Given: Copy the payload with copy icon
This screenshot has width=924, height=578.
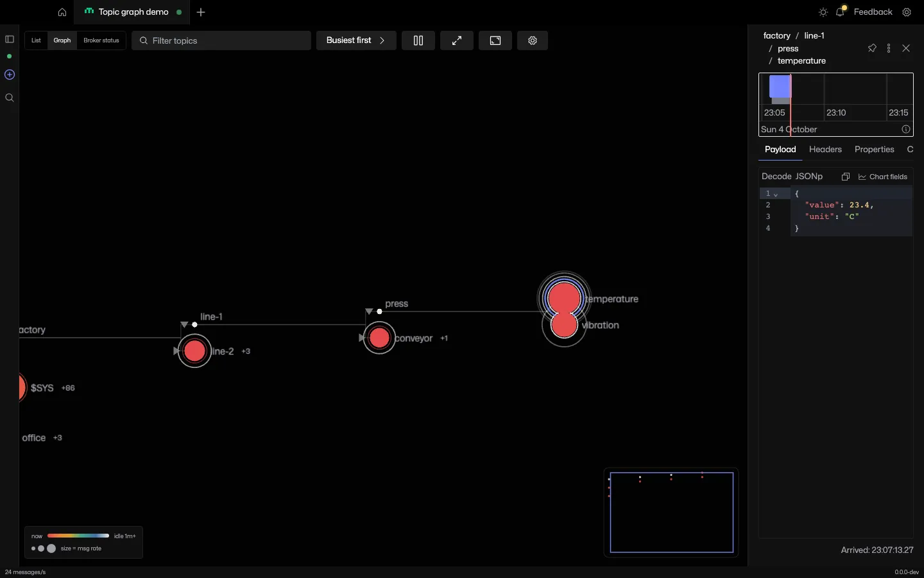Looking at the screenshot, I should point(846,177).
